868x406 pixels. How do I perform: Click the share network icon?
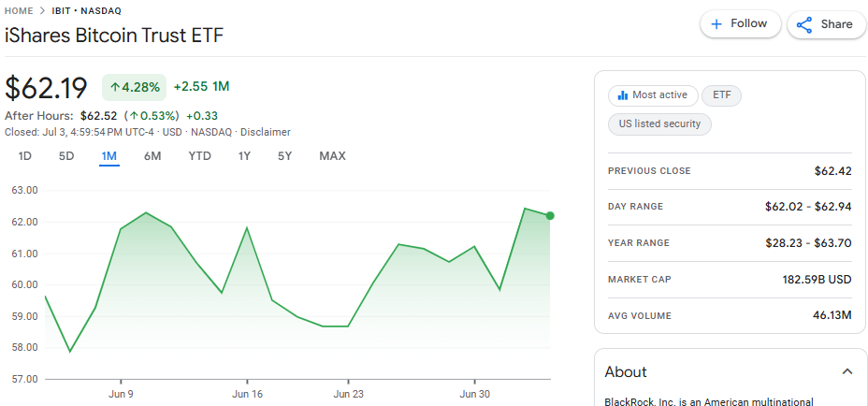(803, 24)
